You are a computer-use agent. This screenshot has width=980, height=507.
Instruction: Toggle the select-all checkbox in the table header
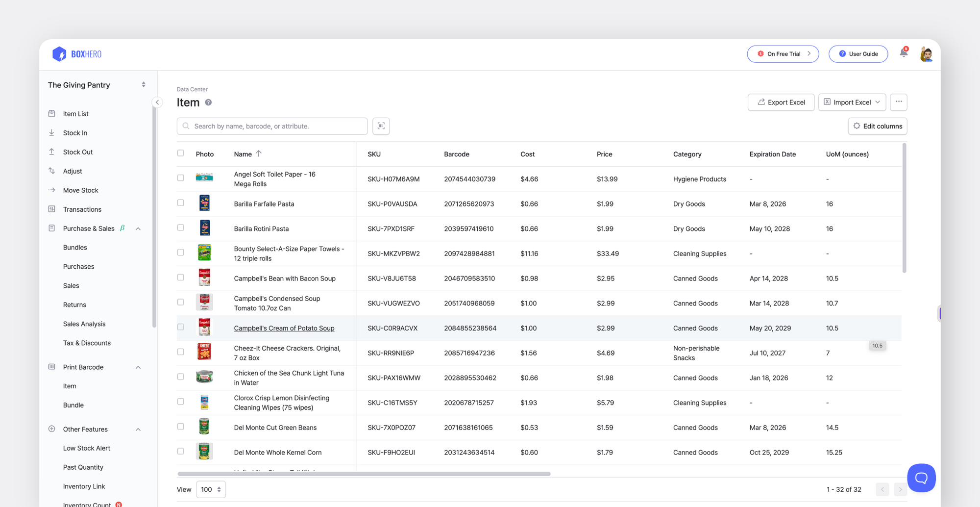pos(180,152)
